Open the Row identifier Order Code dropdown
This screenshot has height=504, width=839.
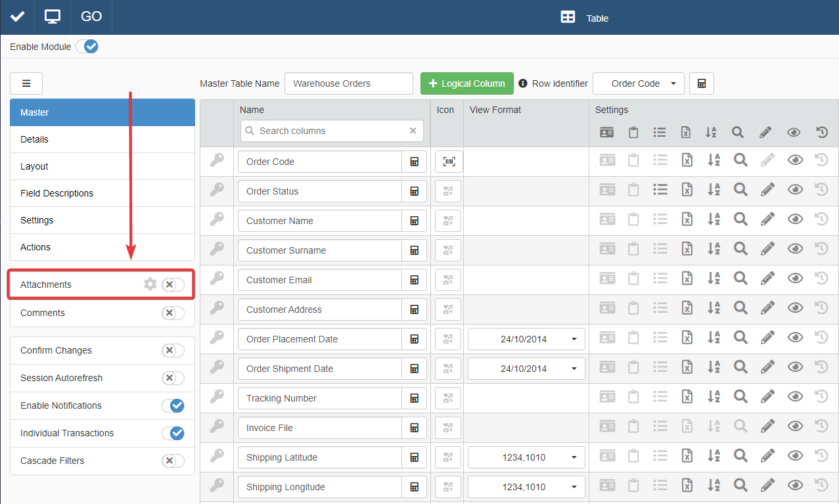(x=638, y=83)
